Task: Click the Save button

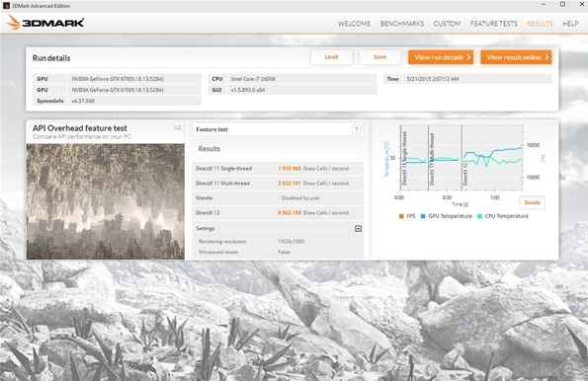Action: pos(379,57)
